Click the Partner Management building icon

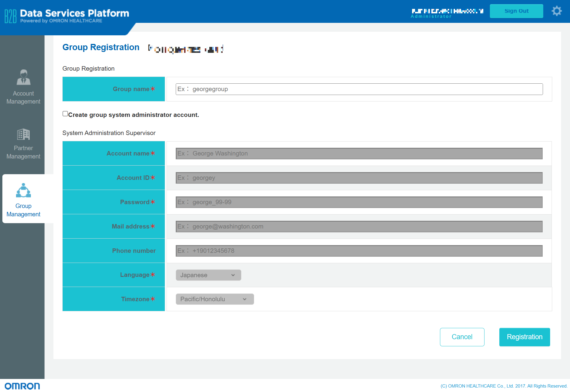tap(23, 134)
